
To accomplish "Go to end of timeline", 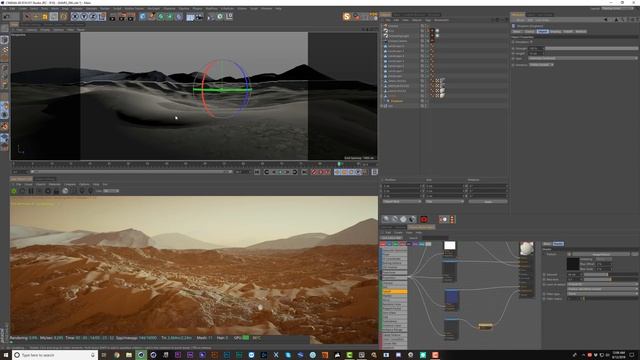I will [304, 172].
